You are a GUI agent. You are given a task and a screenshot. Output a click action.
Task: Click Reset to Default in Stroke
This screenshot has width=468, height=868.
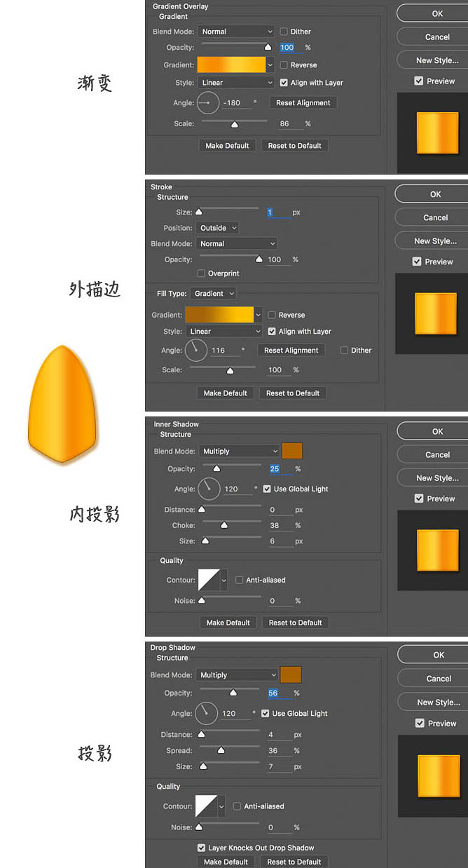[x=293, y=393]
